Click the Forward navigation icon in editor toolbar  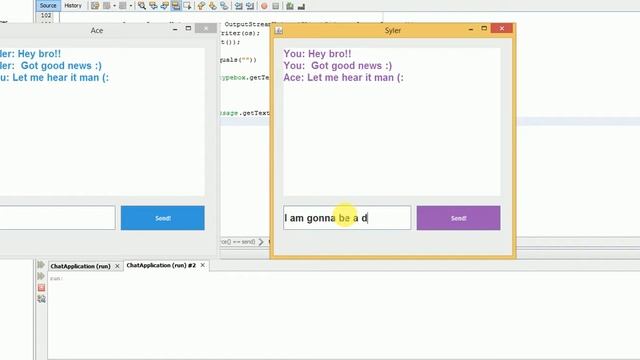tap(122, 6)
